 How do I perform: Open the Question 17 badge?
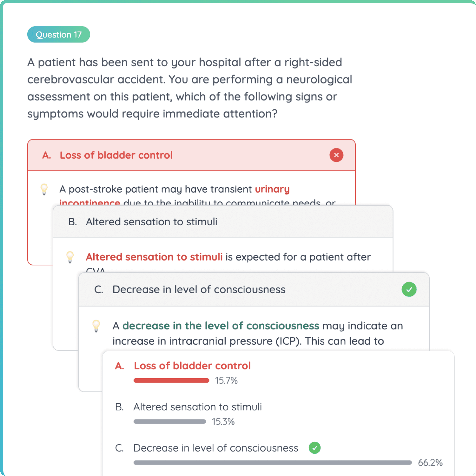tap(58, 34)
